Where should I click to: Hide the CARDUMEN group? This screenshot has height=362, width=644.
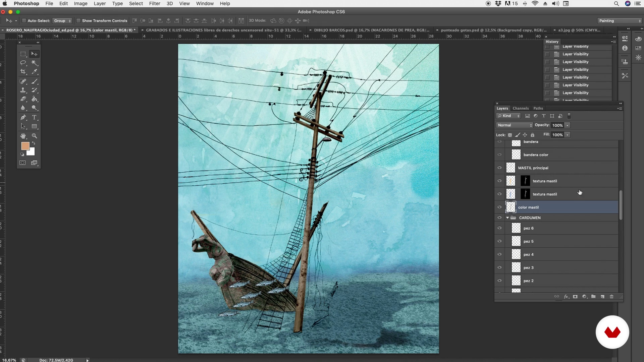[x=499, y=218]
